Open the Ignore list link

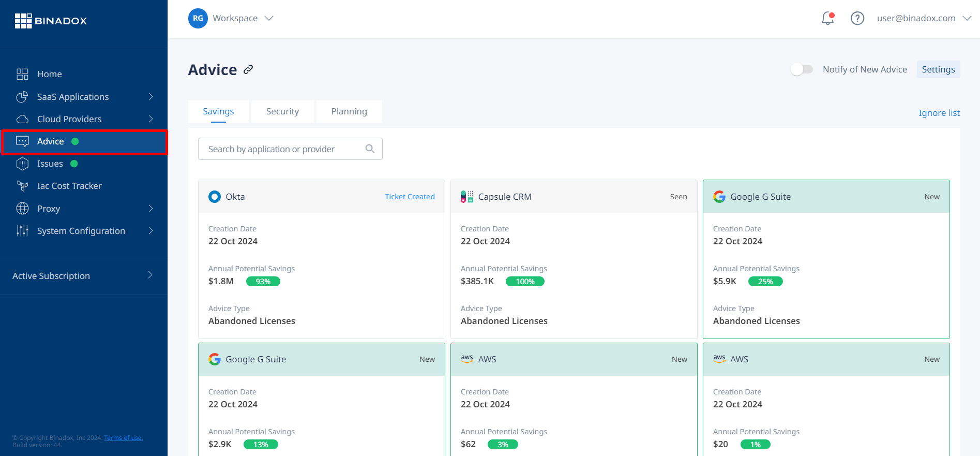click(939, 113)
